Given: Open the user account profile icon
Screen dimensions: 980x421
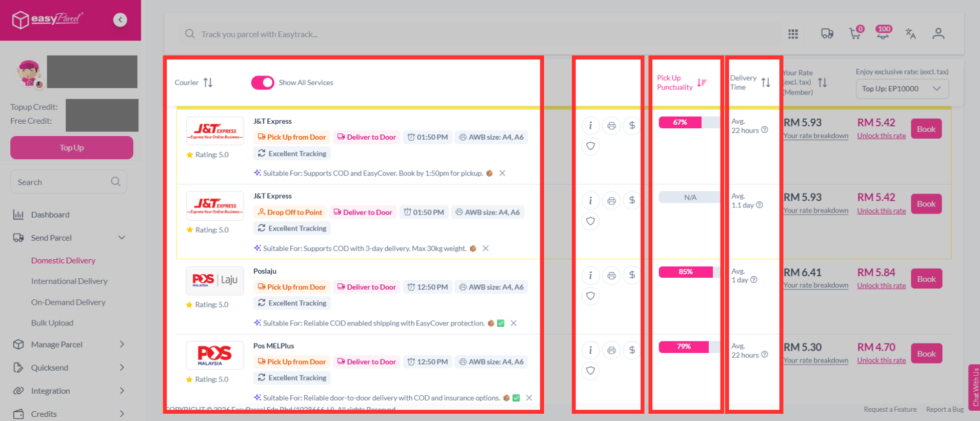Looking at the screenshot, I should pos(938,34).
